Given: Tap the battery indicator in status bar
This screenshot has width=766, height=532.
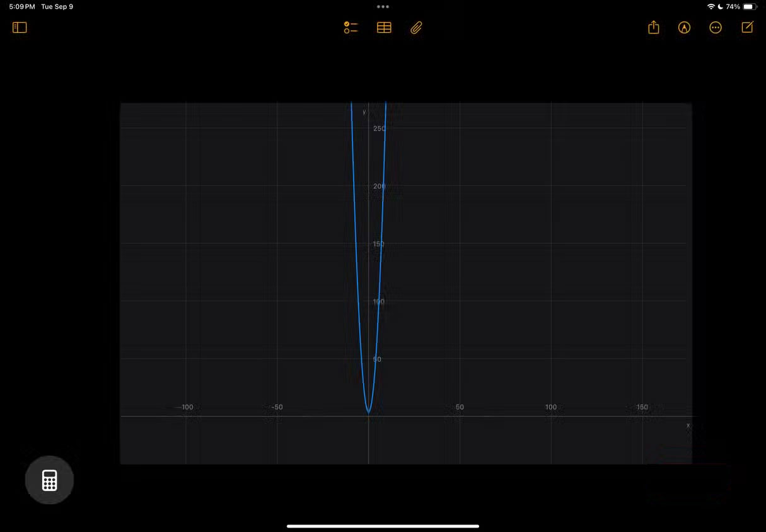Looking at the screenshot, I should point(749,7).
